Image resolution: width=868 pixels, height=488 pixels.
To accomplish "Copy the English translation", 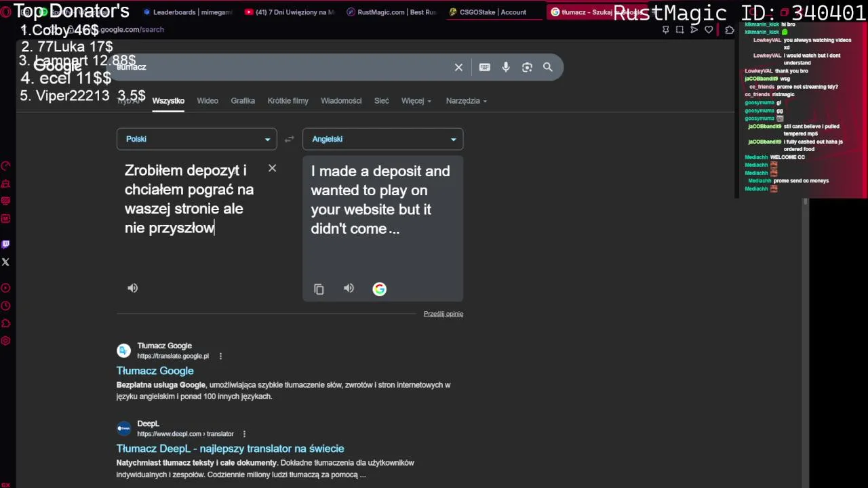I will 319,289.
